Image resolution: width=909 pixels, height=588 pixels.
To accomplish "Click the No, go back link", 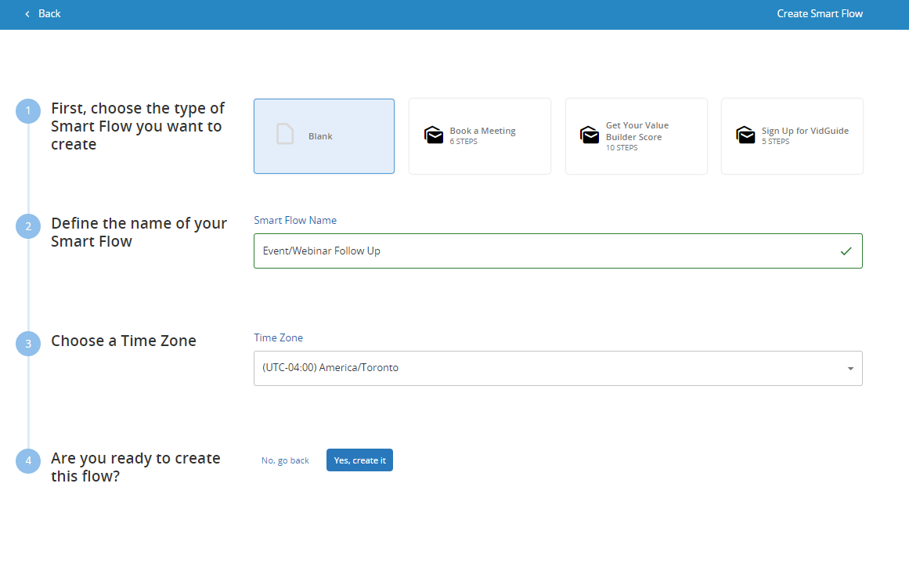I will [285, 460].
